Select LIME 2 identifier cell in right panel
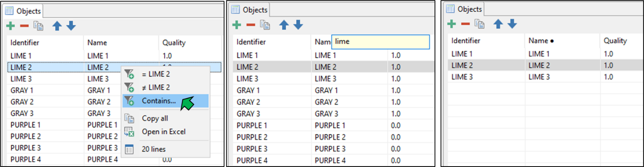Image resolution: width=644 pixels, height=167 pixels. [x=486, y=65]
